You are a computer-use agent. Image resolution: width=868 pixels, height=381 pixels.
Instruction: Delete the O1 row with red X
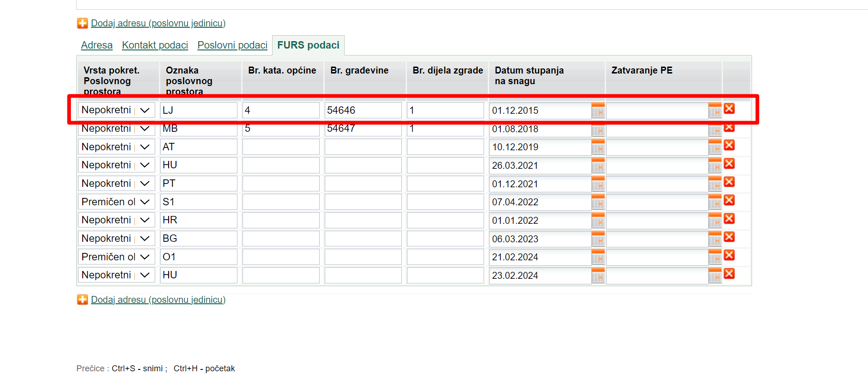(x=729, y=255)
